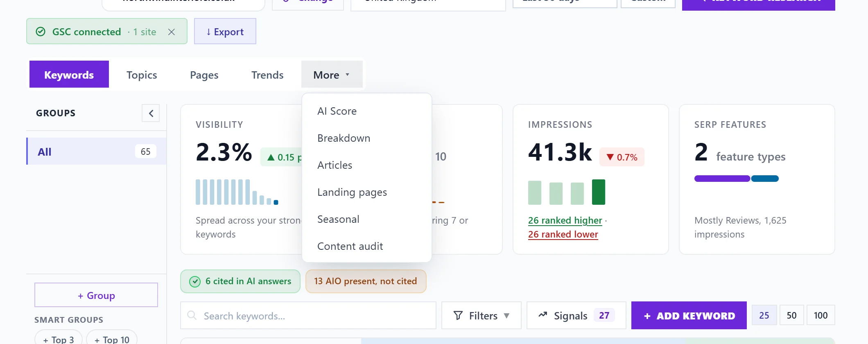
Task: Show 100 rows per page
Action: 821,315
